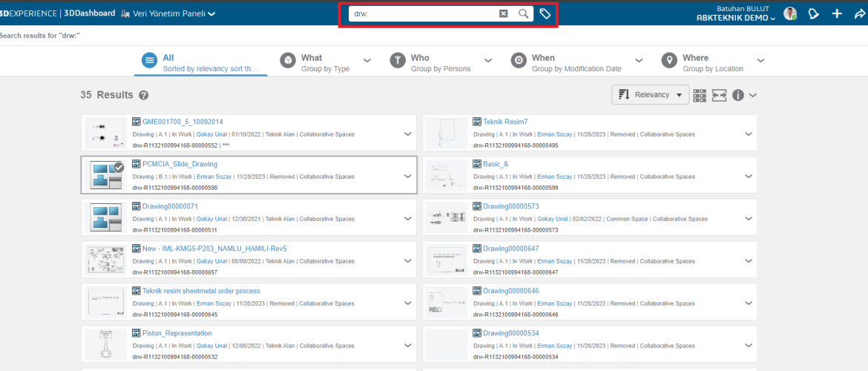Open the Relevancy sort dropdown

[651, 95]
